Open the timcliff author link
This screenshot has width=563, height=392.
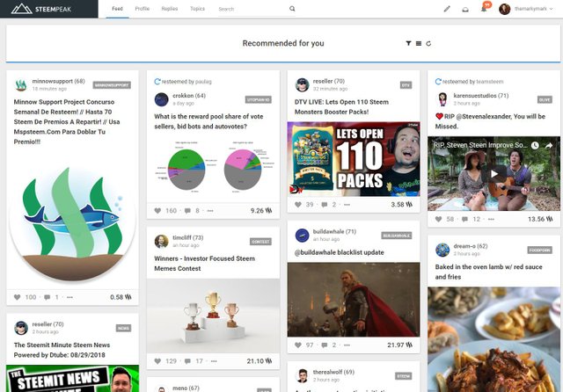[182, 237]
